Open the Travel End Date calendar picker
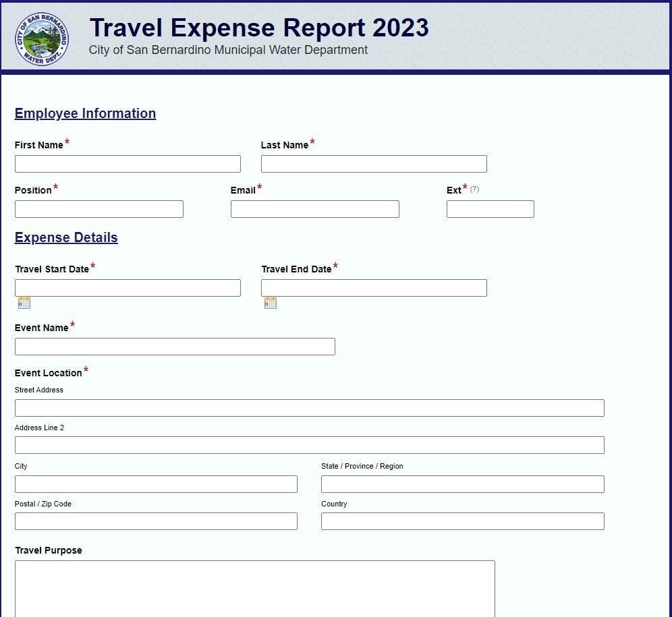Viewport: 672px width, 617px height. click(270, 302)
